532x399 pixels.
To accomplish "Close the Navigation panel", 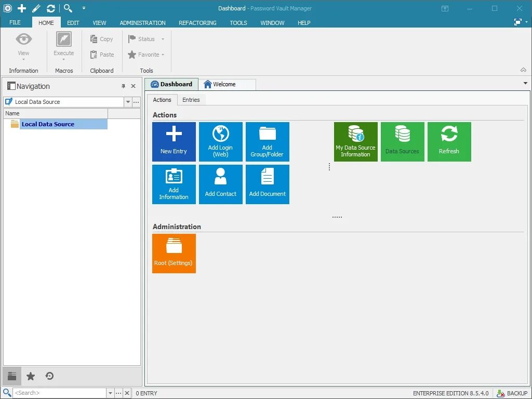I will 134,86.
